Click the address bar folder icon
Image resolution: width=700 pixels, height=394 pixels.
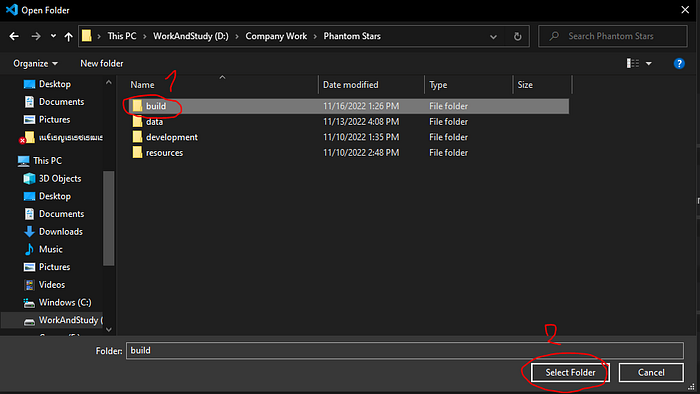(87, 36)
